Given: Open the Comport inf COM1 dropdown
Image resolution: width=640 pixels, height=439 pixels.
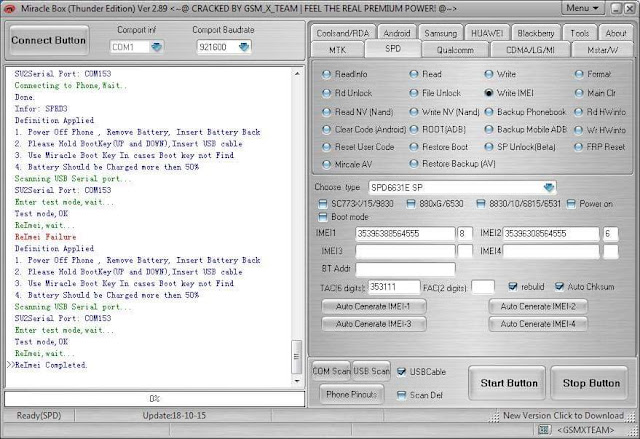Looking at the screenshot, I should [x=157, y=47].
